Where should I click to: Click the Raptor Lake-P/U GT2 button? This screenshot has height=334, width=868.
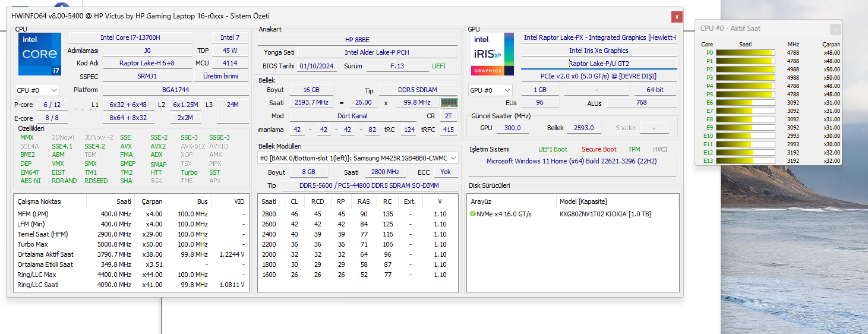(599, 64)
